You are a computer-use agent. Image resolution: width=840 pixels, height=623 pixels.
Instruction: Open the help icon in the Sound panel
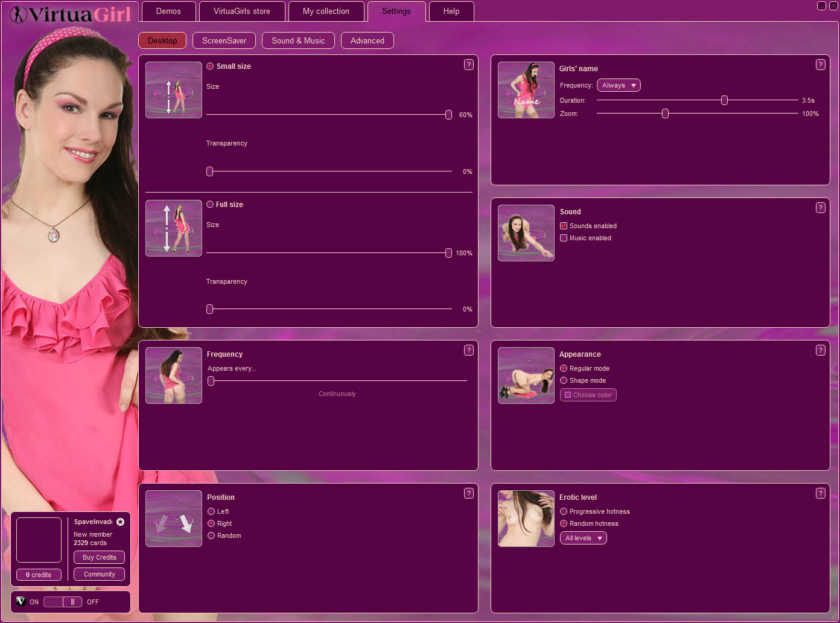click(x=820, y=208)
